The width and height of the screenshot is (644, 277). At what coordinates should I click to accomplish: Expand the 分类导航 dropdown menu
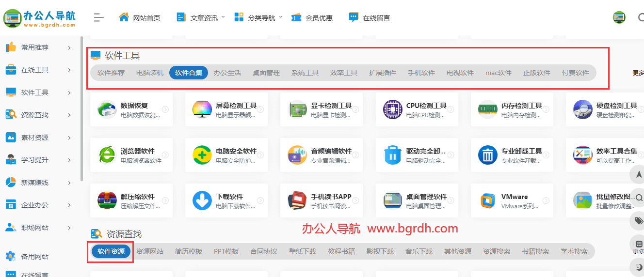[258, 17]
